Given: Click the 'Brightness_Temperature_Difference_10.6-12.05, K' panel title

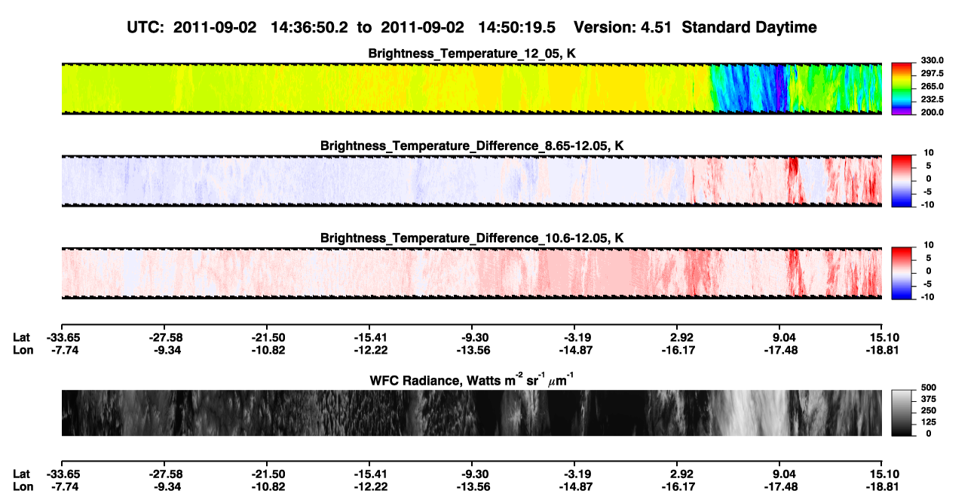Looking at the screenshot, I should coord(473,238).
